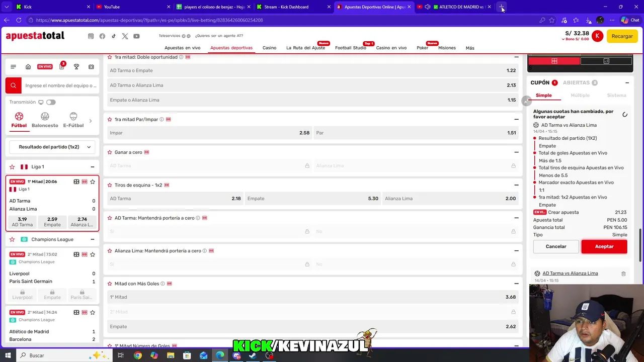Click the red pitch view tab in scoreboard widget
644x362 pixels.
click(554, 61)
